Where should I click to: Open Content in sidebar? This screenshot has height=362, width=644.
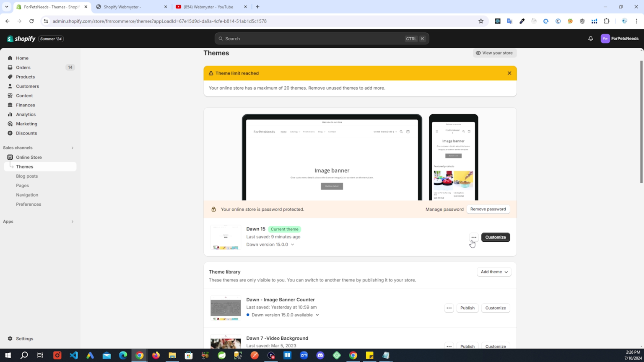pos(40,96)
